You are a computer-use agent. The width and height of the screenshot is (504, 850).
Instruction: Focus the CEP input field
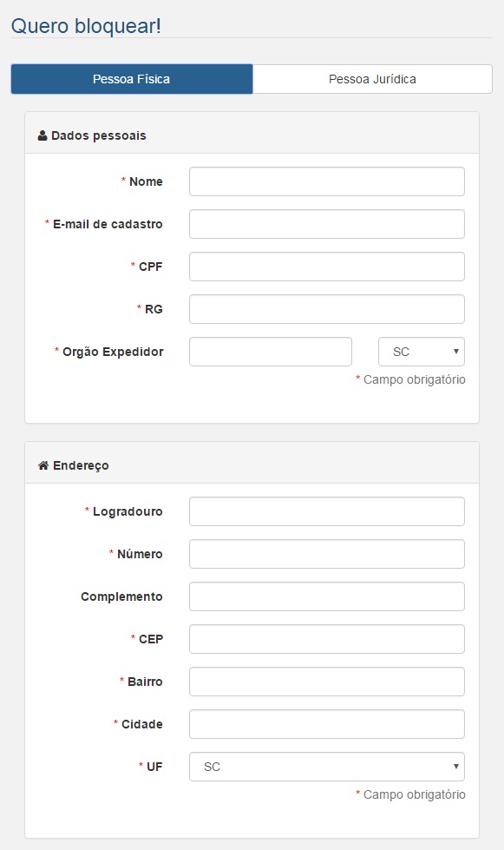coord(327,639)
